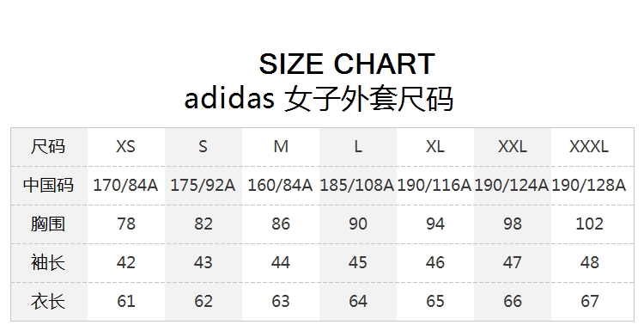Image resolution: width=644 pixels, height=331 pixels.
Task: Click the 袖长 row label
Action: (48, 262)
